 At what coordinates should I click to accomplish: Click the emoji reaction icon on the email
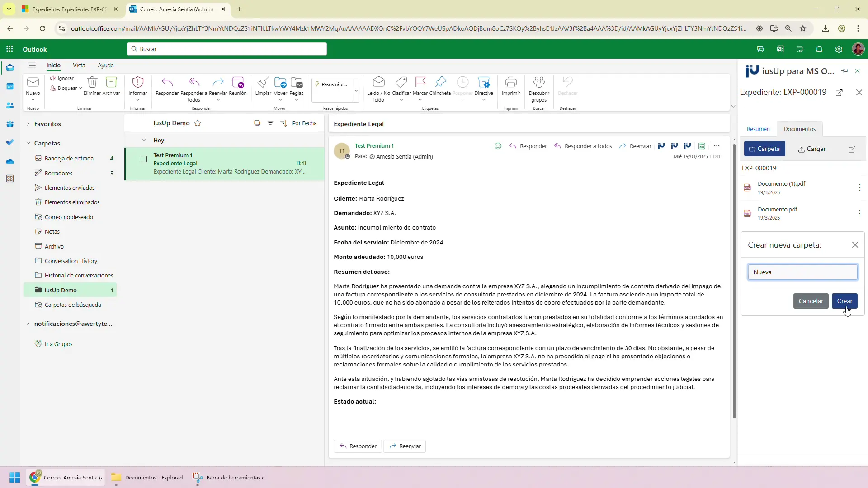(498, 146)
